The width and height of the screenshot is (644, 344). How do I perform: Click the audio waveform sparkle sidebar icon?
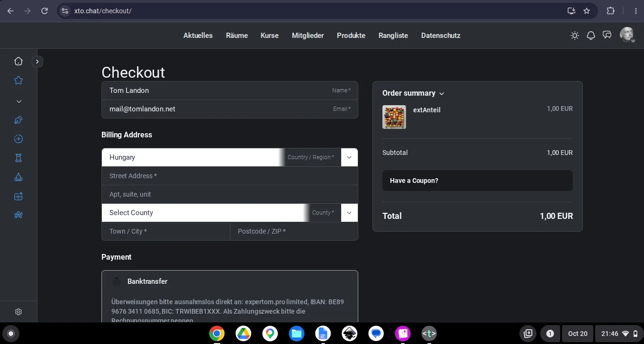18,196
